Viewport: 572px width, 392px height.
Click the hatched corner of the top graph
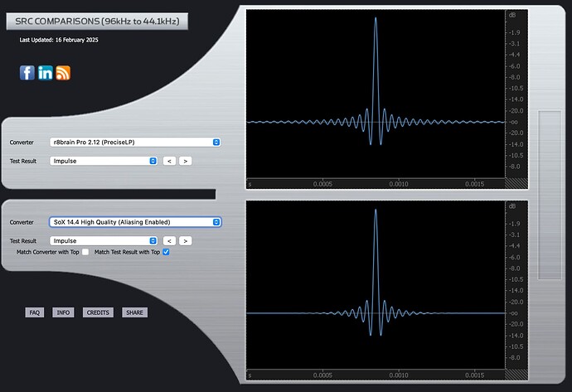click(516, 183)
